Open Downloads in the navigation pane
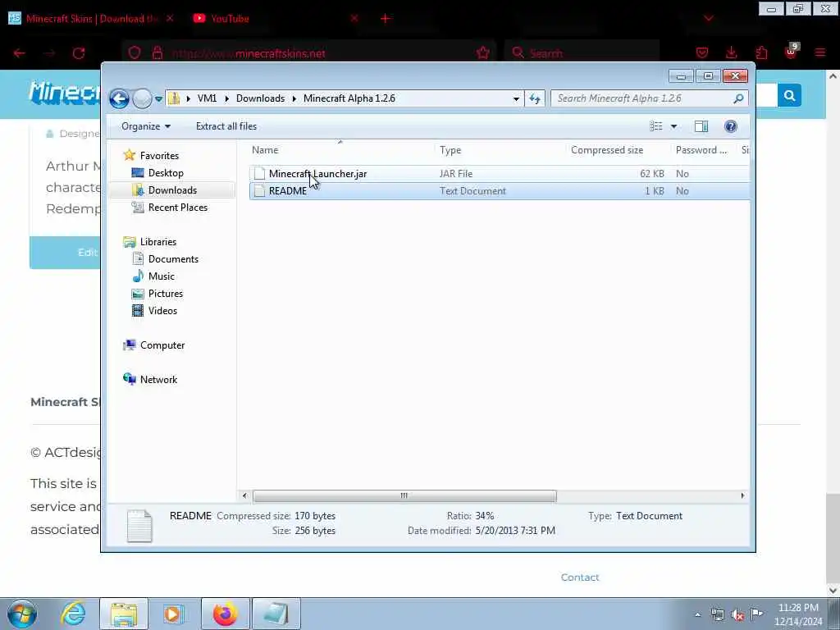Screen dimensions: 840x630 tap(172, 190)
